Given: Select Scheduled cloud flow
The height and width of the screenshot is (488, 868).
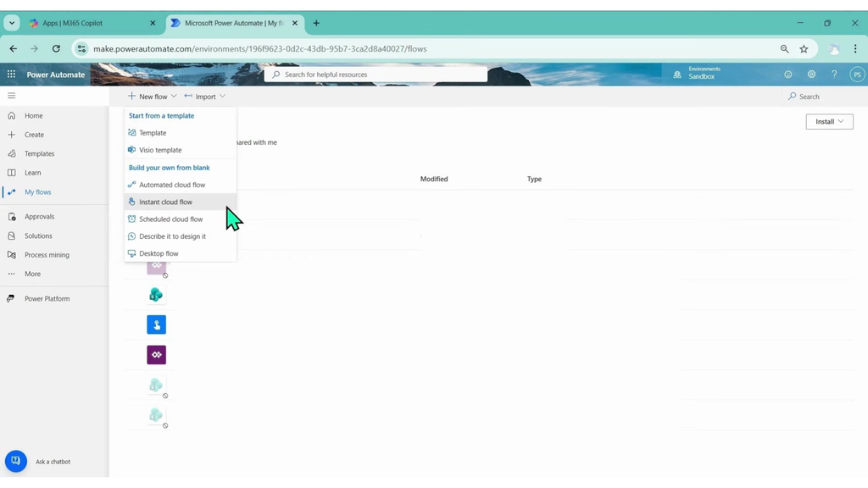Looking at the screenshot, I should coord(181,219).
